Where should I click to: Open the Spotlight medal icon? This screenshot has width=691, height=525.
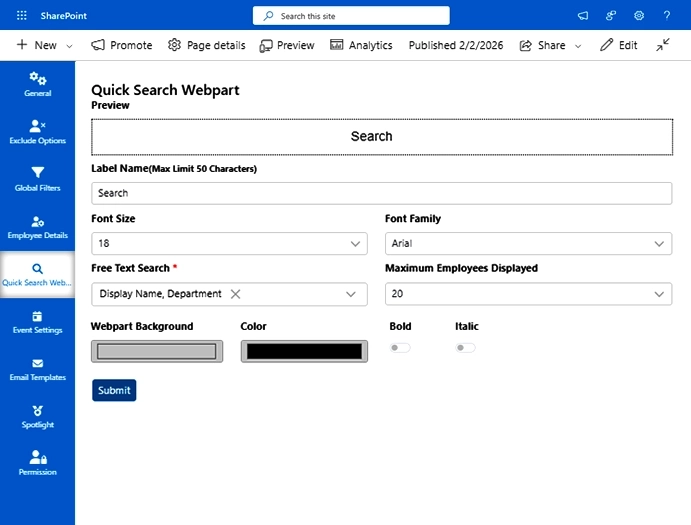coord(37,410)
